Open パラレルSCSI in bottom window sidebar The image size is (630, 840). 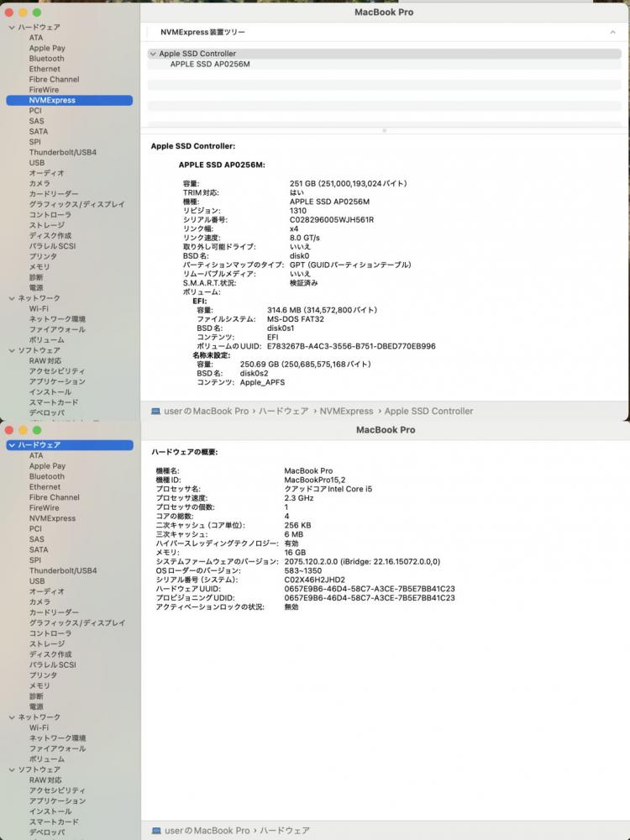52,664
